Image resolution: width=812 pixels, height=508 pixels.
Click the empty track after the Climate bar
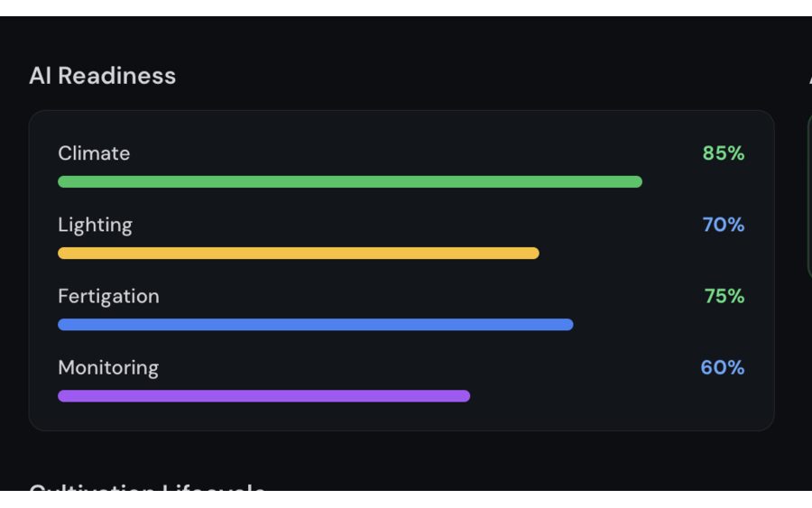click(x=693, y=181)
